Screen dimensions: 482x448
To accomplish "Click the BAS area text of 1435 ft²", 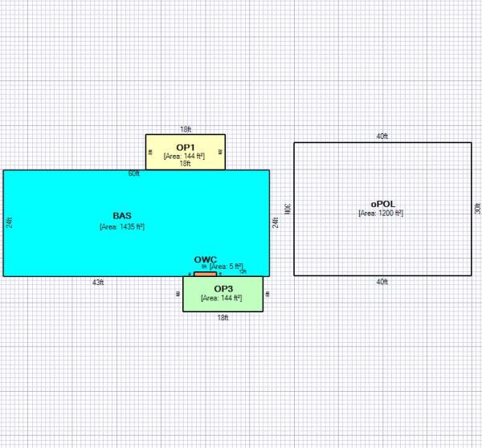I will (x=122, y=226).
